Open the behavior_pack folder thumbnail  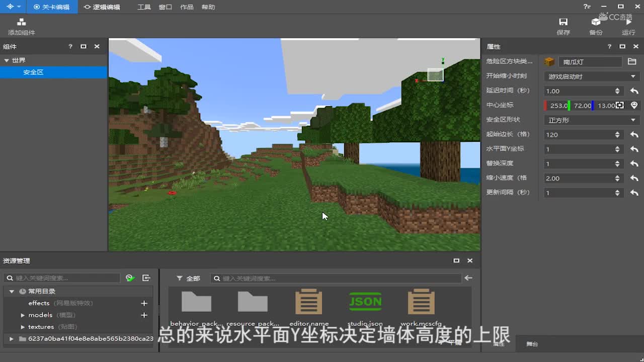pos(196,302)
